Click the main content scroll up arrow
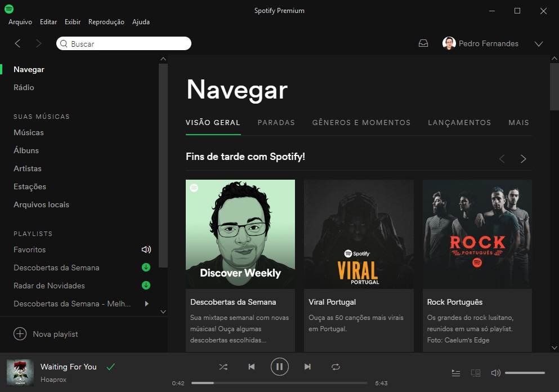 554,59
